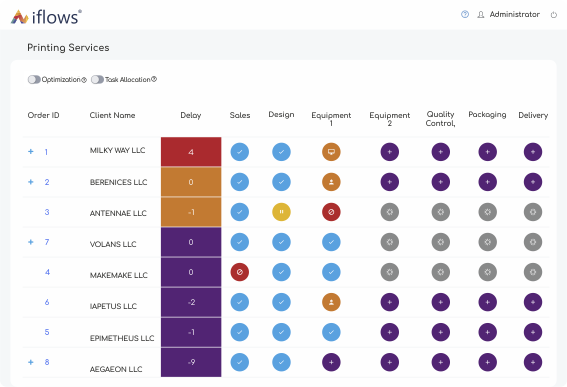Click Berenices' orange user Equipment 1 icon

click(x=331, y=182)
